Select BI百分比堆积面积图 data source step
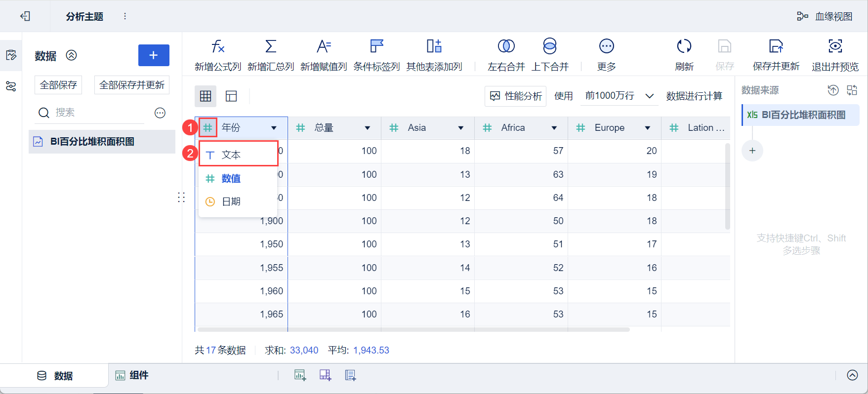The width and height of the screenshot is (868, 394). coord(800,115)
